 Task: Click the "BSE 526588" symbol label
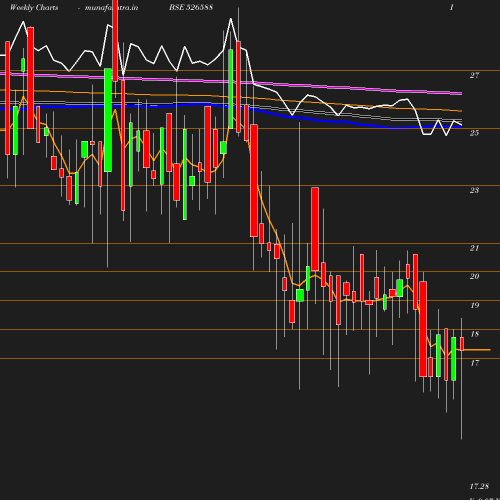[191, 7]
